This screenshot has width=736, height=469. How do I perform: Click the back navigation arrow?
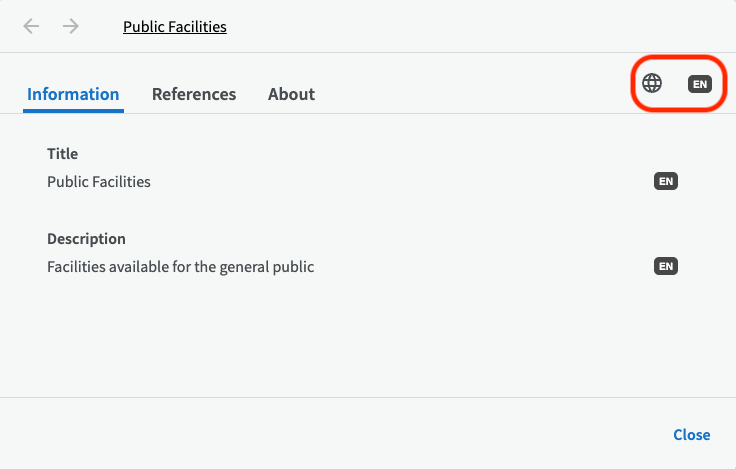[x=32, y=26]
